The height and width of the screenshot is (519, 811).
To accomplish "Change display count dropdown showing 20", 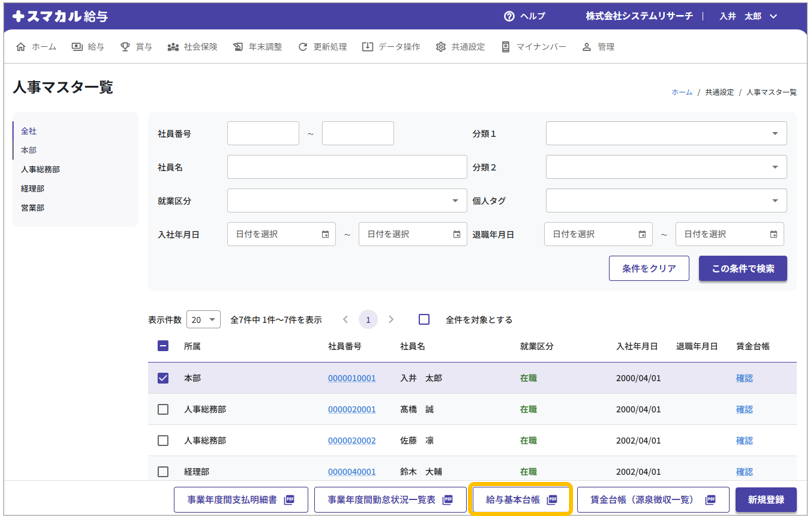I will click(x=203, y=320).
